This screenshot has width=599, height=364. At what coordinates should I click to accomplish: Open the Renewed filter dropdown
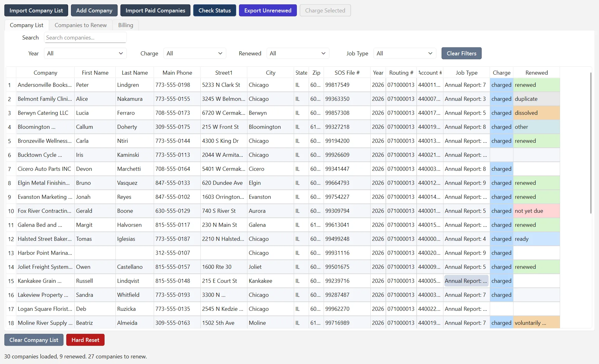298,53
